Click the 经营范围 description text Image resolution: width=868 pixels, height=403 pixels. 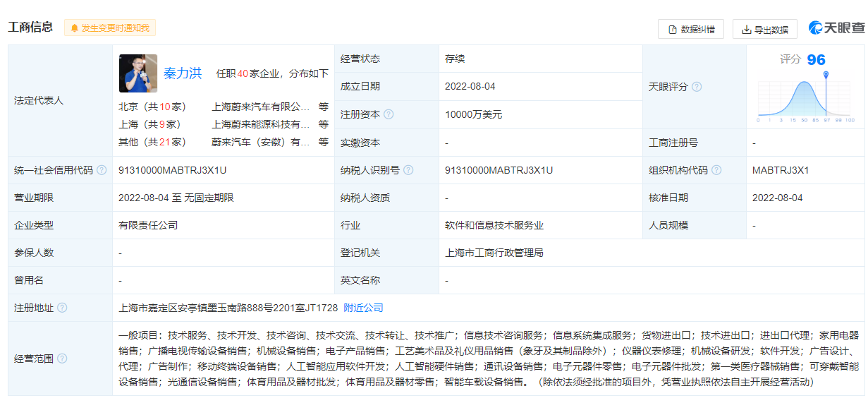(x=488, y=359)
